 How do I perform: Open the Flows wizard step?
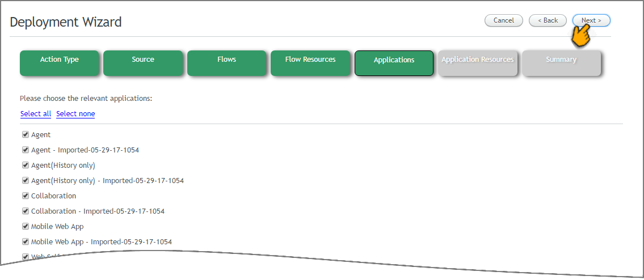click(227, 63)
